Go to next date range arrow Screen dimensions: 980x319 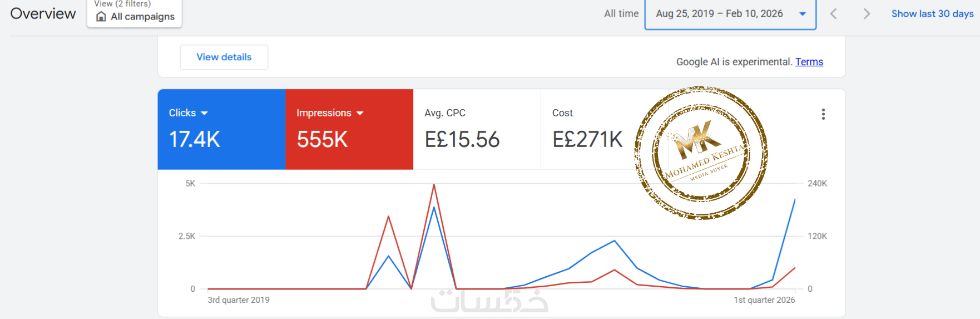click(866, 14)
